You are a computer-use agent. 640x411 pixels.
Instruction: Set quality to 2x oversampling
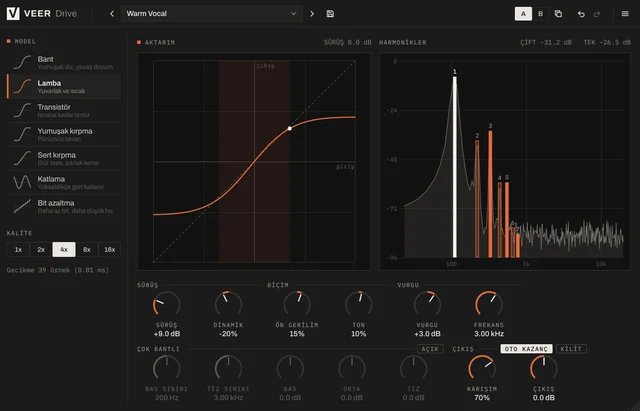41,249
